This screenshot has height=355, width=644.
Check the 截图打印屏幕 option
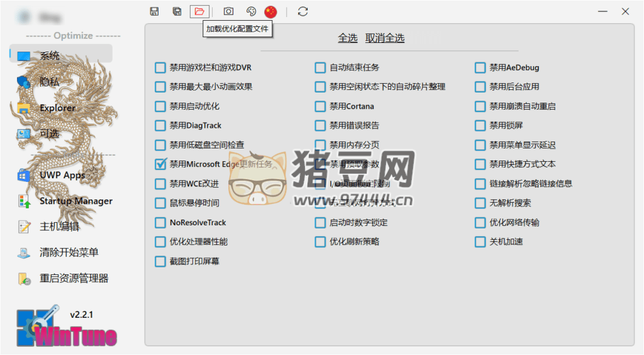(x=160, y=261)
